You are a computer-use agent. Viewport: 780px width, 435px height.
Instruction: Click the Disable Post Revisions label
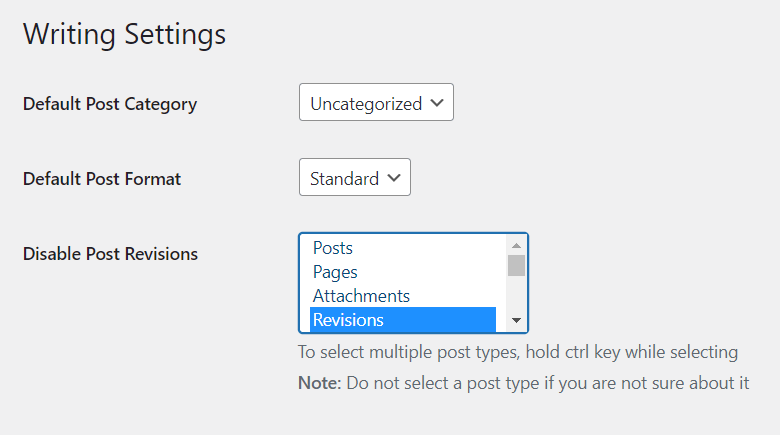click(x=110, y=254)
